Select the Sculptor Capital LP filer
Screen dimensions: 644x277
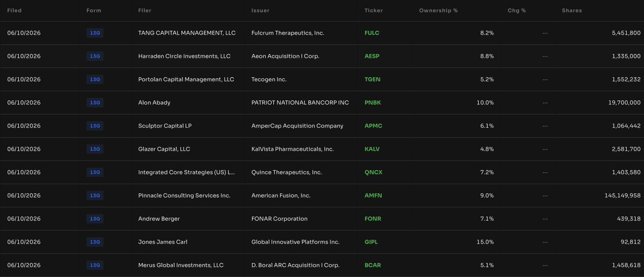pyautogui.click(x=165, y=126)
